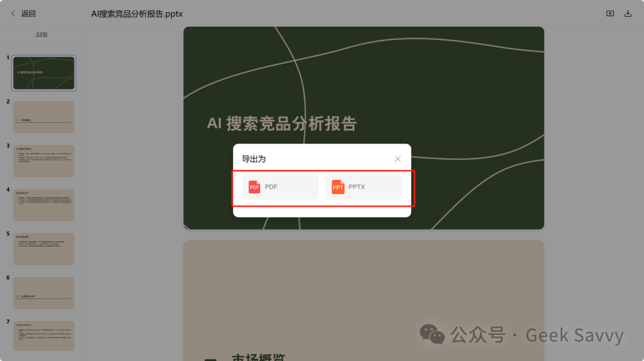Close the 导出为 dialog
The image size is (644, 361).
(398, 159)
